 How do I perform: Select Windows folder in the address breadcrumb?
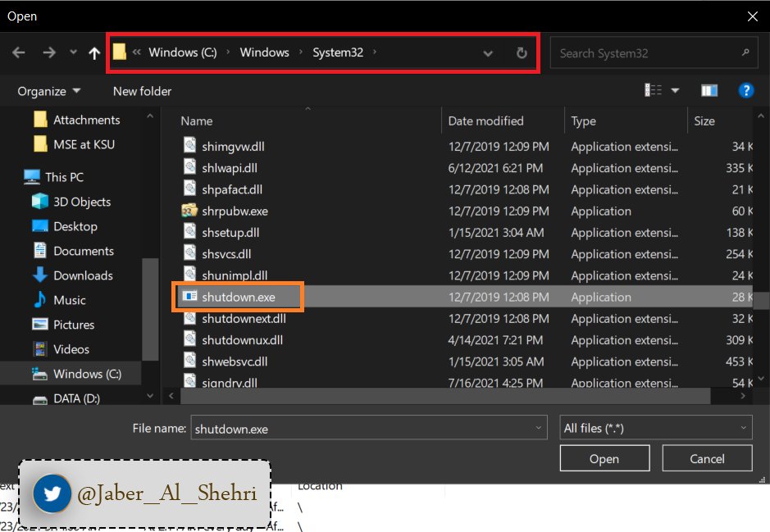coord(265,52)
